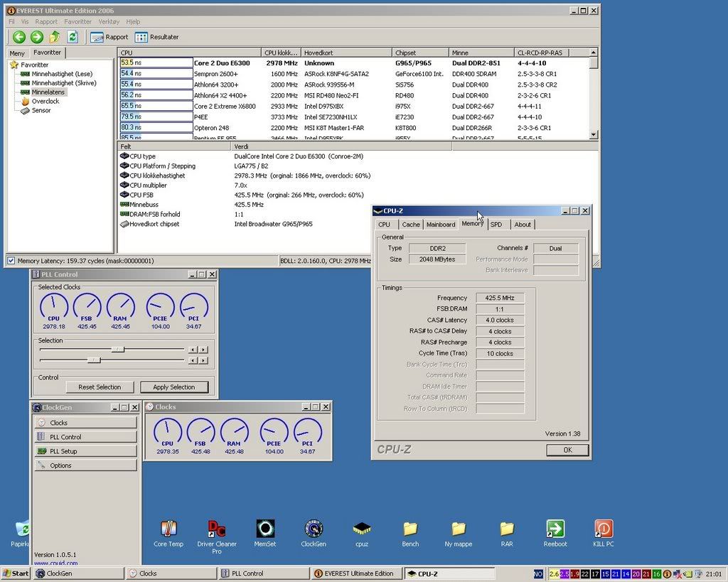This screenshot has height=582, width=728.
Task: Click the green Back arrow in EVEREST toolbar
Action: pyautogui.click(x=19, y=37)
